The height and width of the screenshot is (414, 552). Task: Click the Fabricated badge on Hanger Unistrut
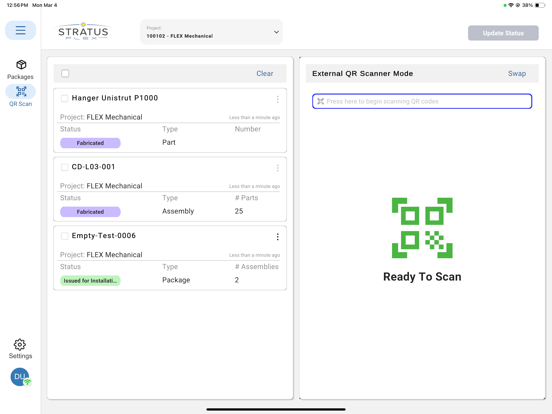tap(90, 143)
